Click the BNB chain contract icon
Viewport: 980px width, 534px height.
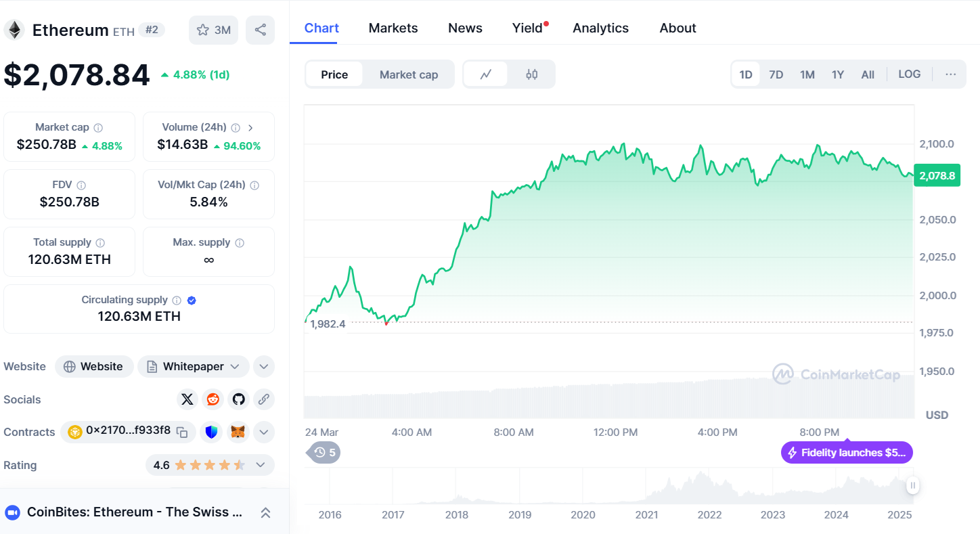click(x=74, y=432)
